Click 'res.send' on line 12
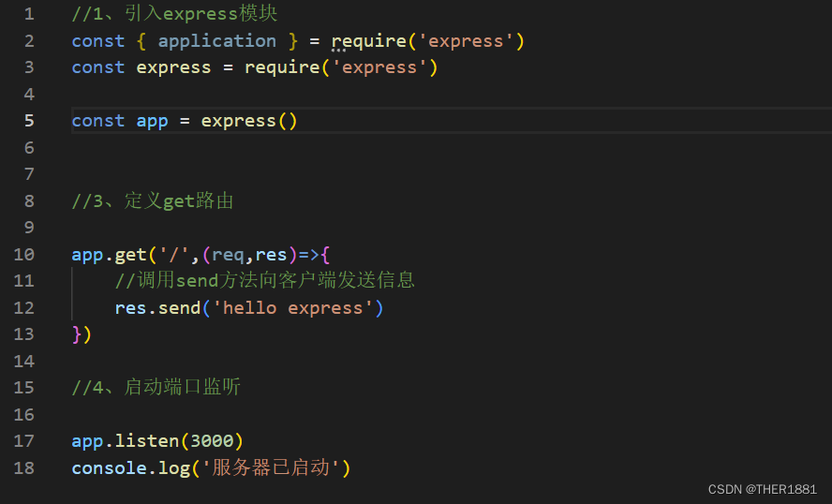The width and height of the screenshot is (832, 504). (157, 308)
